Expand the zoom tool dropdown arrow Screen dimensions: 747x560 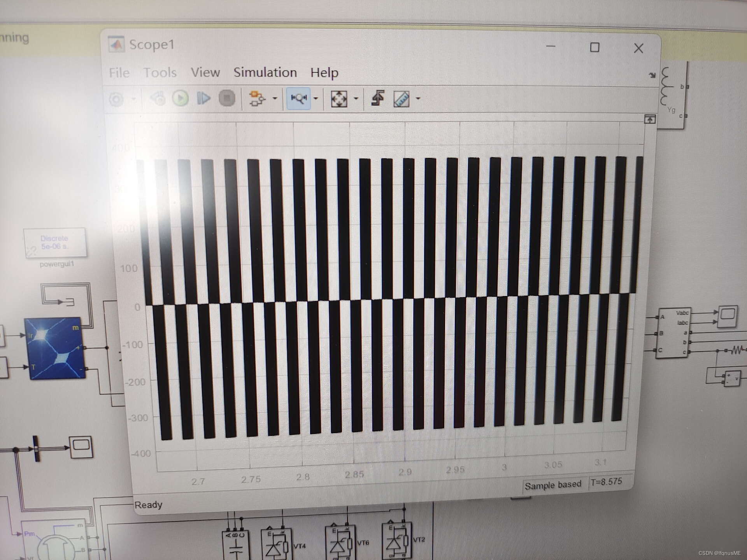(x=316, y=98)
